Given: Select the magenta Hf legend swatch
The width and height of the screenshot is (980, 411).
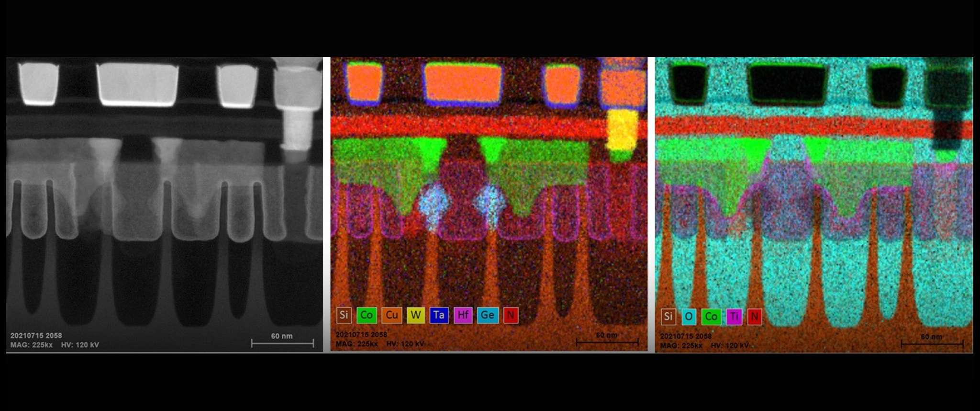Looking at the screenshot, I should pos(463,315).
